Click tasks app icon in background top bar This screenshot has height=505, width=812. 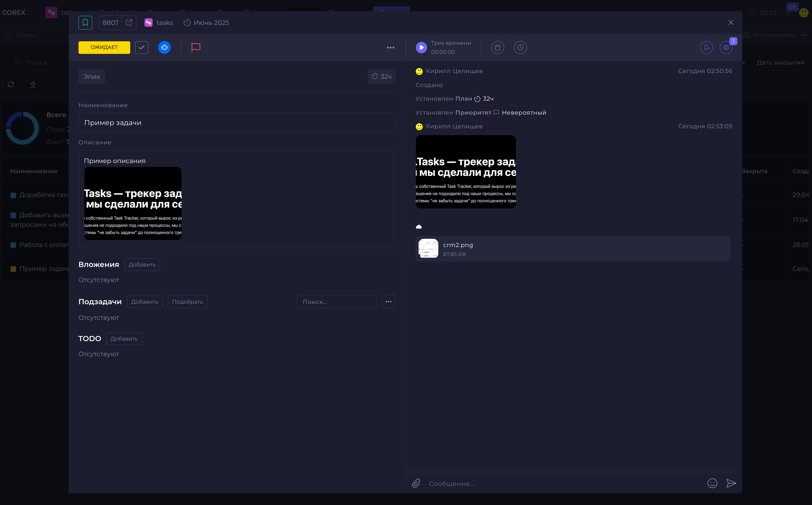(51, 12)
